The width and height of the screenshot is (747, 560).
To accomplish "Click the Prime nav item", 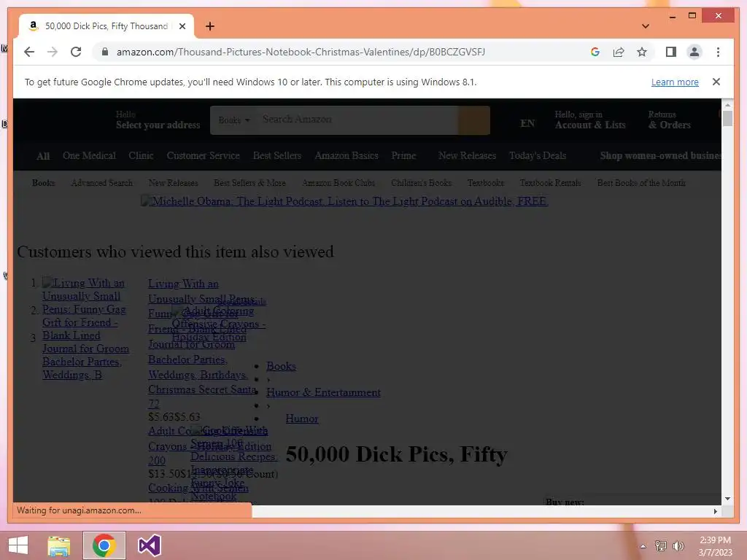I will [x=403, y=156].
